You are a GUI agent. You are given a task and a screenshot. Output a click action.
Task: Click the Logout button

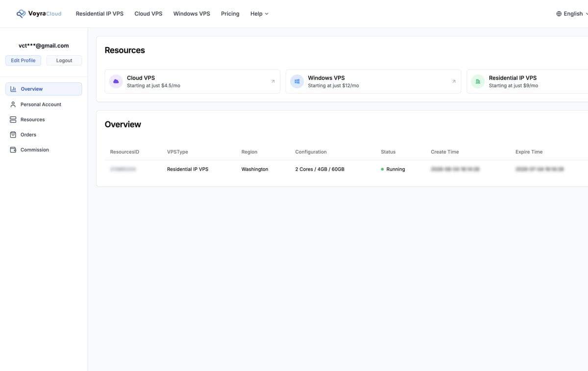click(64, 60)
